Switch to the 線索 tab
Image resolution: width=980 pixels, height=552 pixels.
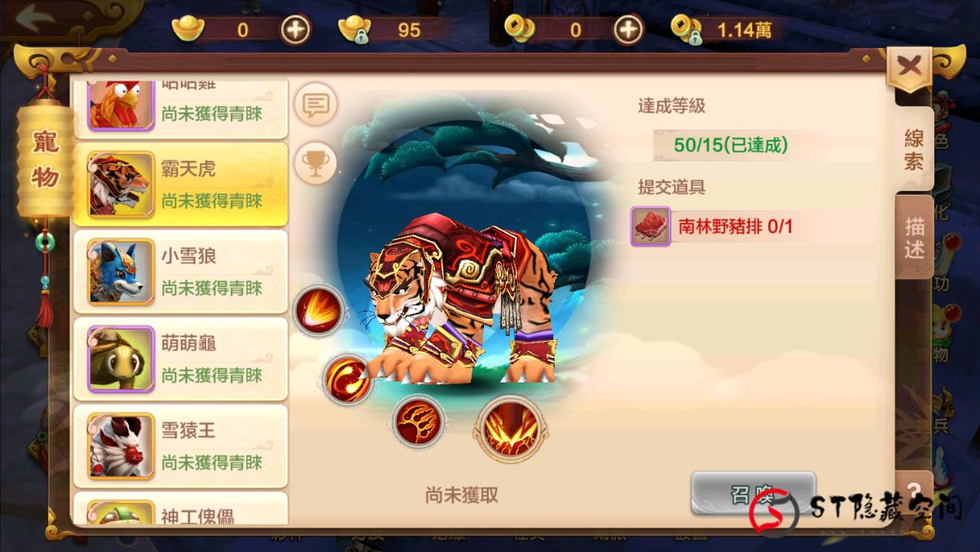pyautogui.click(x=914, y=148)
